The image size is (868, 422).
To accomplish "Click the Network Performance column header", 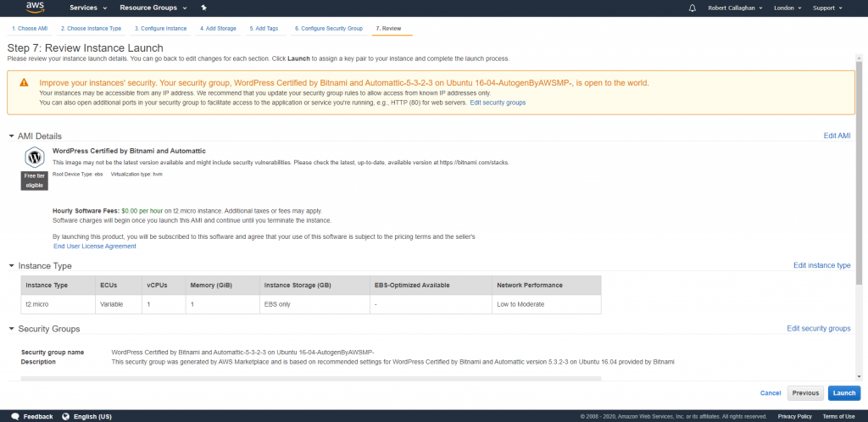I will click(x=547, y=286).
